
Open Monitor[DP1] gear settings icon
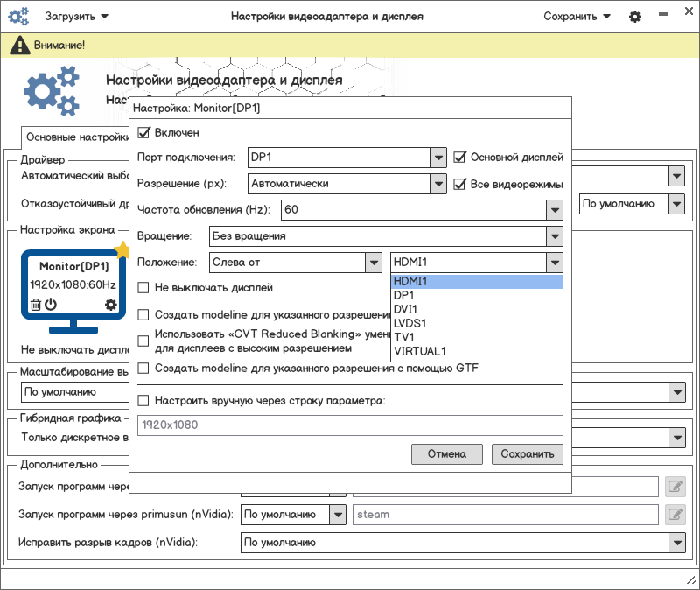click(x=111, y=305)
